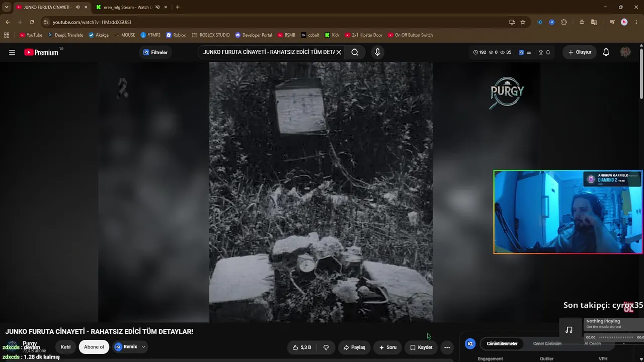Open a new browser tab
The width and height of the screenshot is (644, 362).
point(178,7)
